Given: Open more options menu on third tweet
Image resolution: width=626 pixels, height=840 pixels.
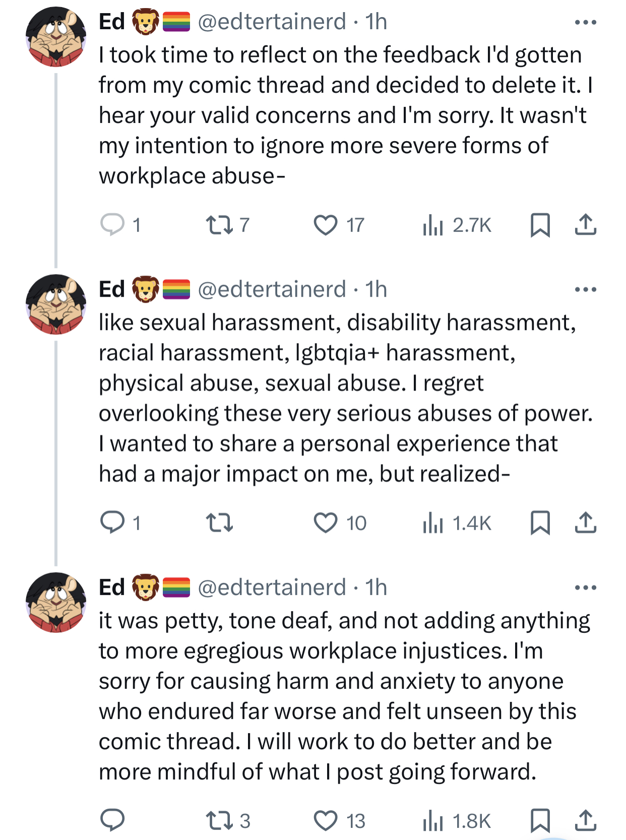Looking at the screenshot, I should (x=585, y=588).
